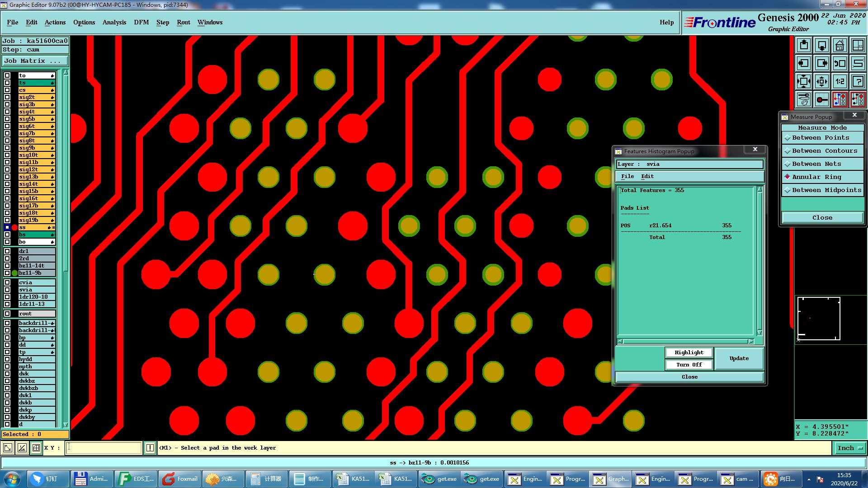Toggle display checkbox for drl layer
Screen dimensions: 868x488
tap(7, 251)
